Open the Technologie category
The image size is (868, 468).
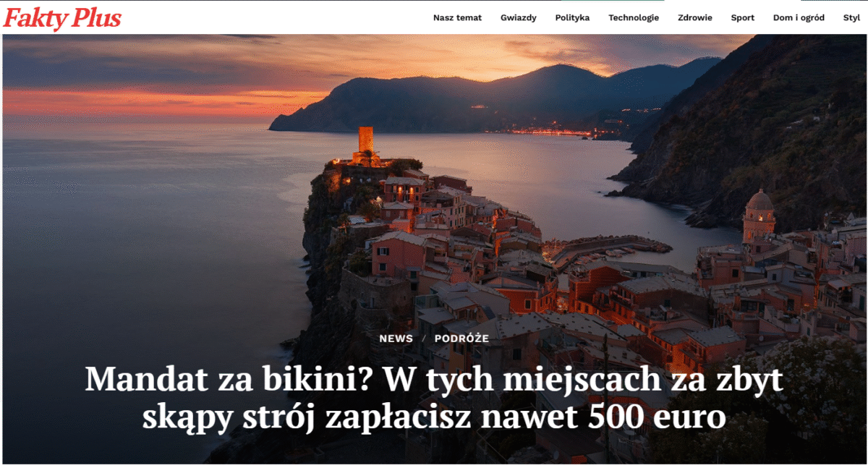[x=634, y=18]
